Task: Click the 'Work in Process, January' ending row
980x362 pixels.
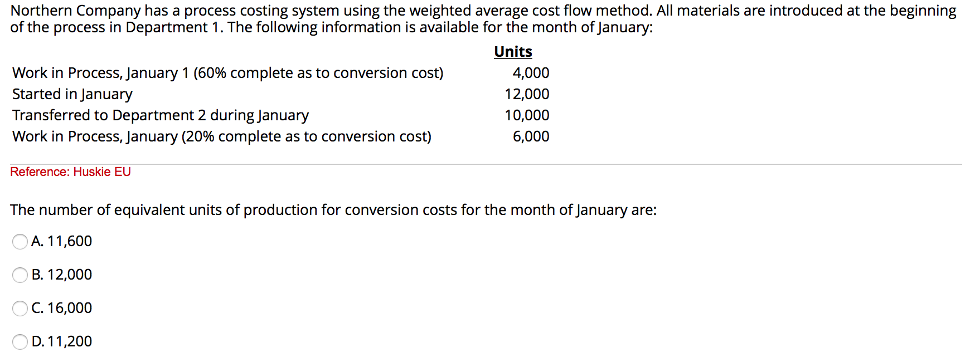Action: [x=222, y=136]
